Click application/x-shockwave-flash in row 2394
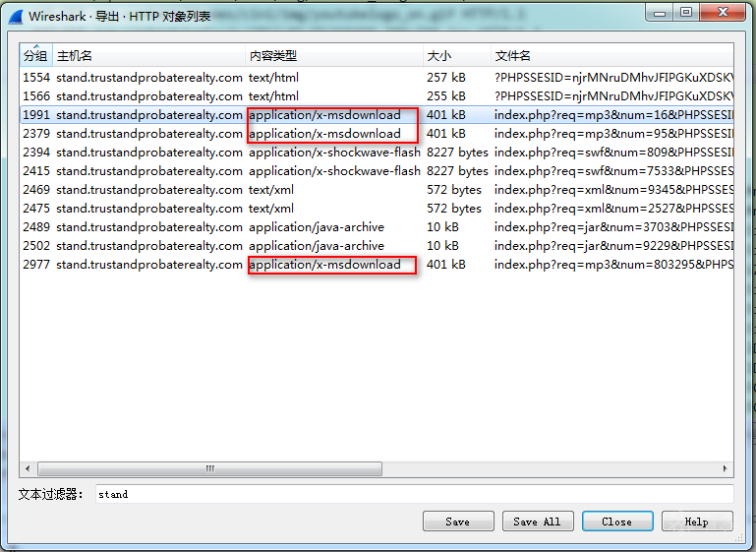This screenshot has width=756, height=552. [334, 153]
